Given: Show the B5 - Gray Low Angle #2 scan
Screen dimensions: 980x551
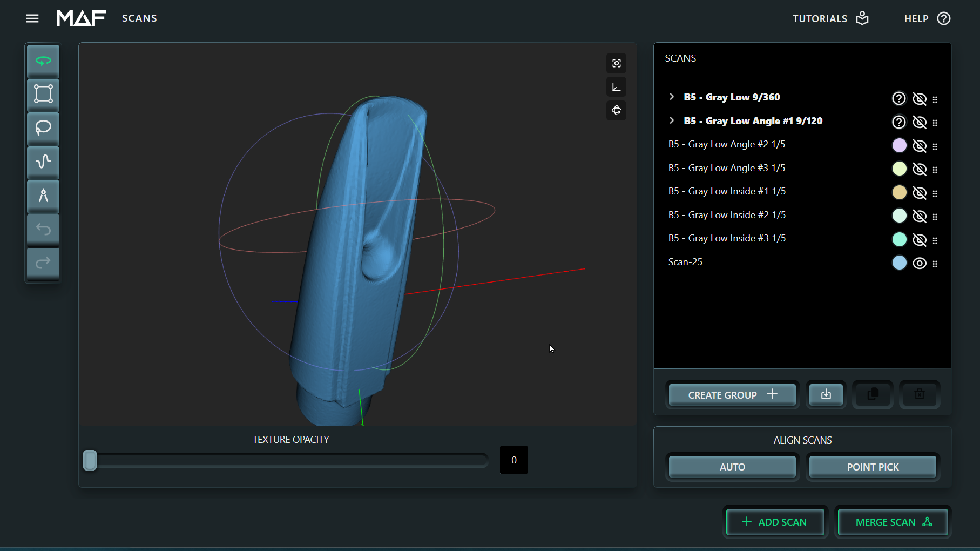Looking at the screenshot, I should point(919,146).
